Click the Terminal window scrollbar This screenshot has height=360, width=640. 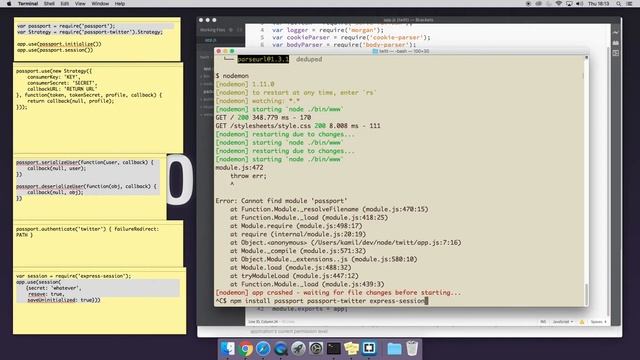[x=586, y=294]
